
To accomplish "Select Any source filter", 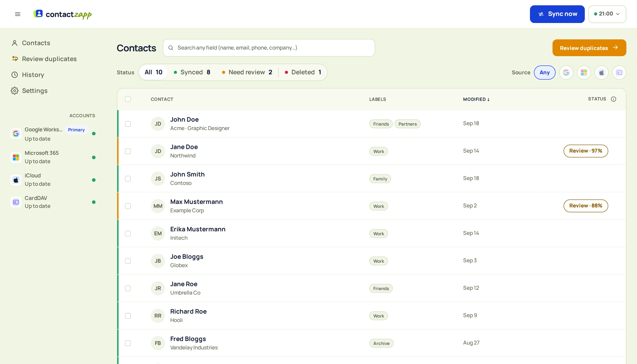I will tap(545, 73).
